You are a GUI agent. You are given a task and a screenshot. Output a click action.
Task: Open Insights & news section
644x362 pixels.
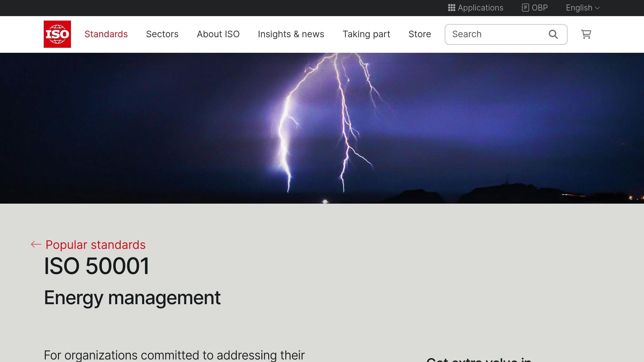291,34
